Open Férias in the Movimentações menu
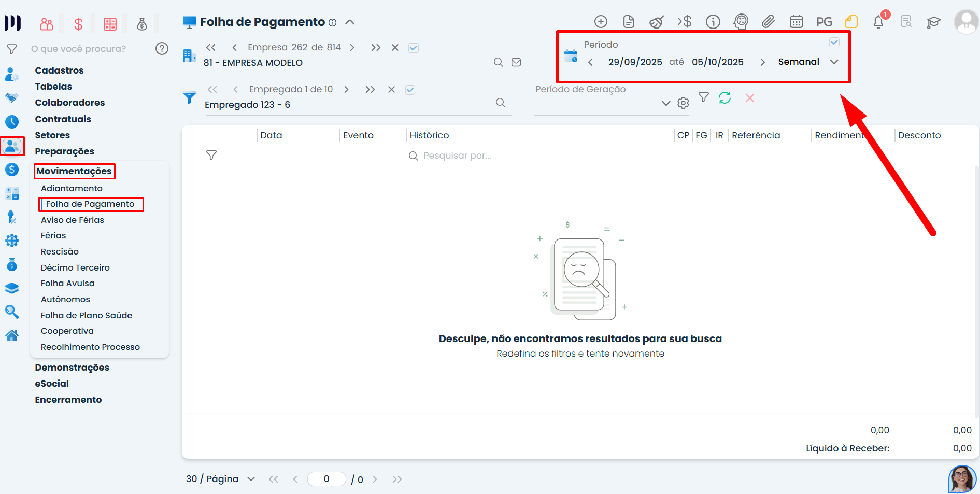Viewport: 980px width, 494px height. coord(53,235)
